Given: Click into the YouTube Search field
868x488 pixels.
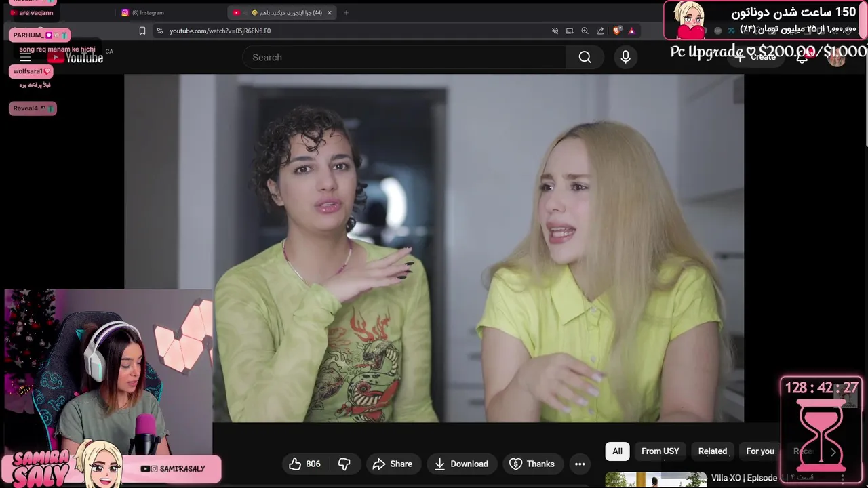Looking at the screenshot, I should pos(404,58).
